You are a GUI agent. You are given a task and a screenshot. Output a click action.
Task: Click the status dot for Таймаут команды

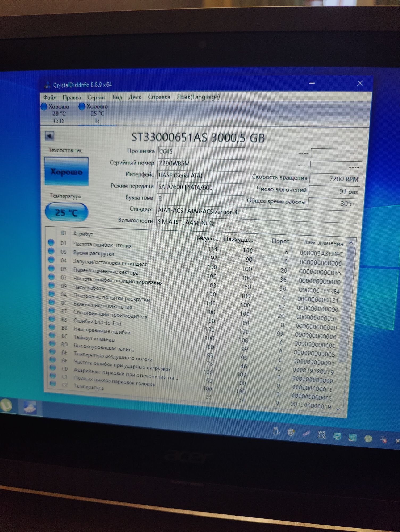click(53, 335)
